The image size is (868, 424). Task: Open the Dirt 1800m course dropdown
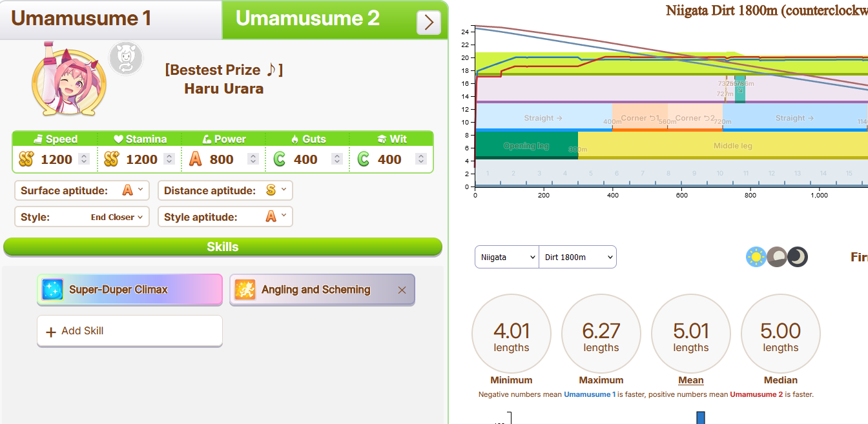(x=577, y=257)
